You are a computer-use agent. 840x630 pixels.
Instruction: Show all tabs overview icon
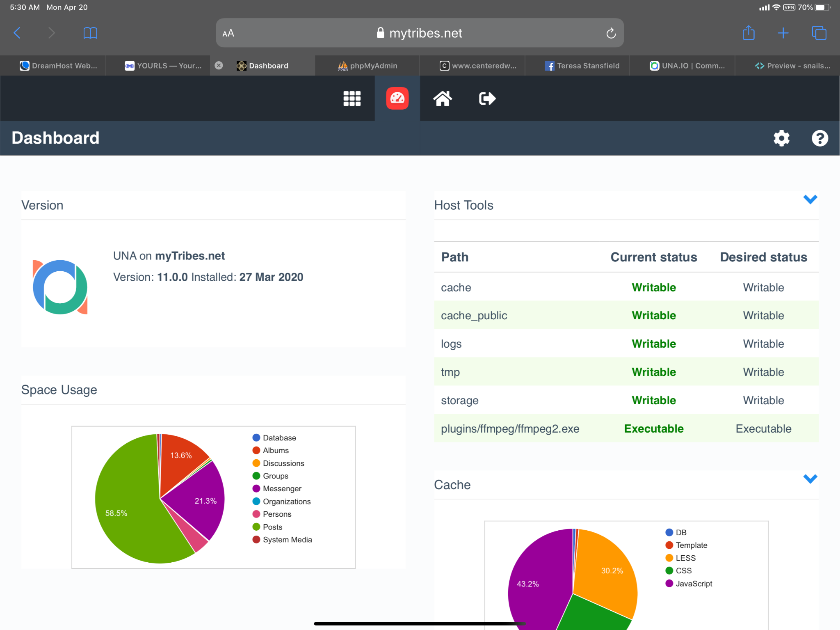819,33
